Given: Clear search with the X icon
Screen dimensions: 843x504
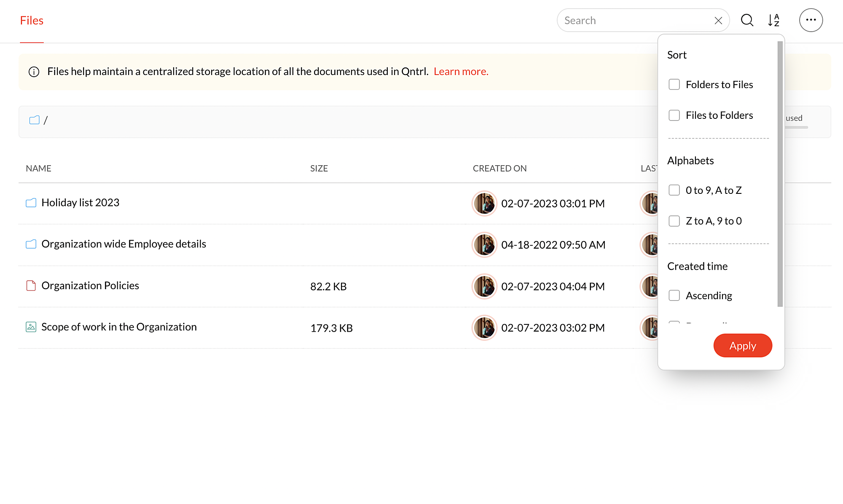Looking at the screenshot, I should [x=718, y=21].
